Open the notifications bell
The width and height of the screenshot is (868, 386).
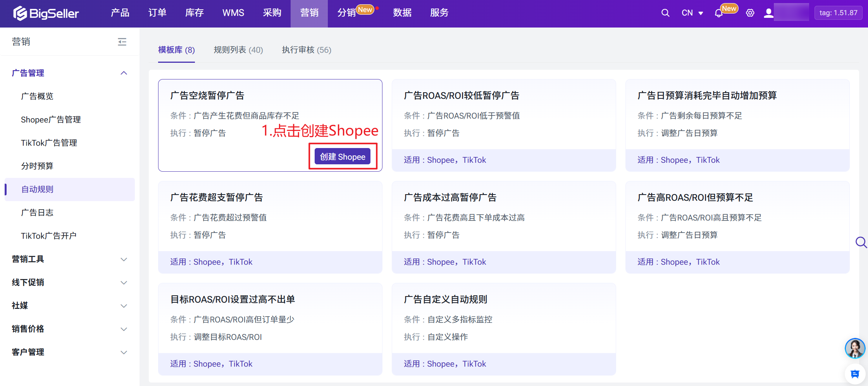point(718,13)
